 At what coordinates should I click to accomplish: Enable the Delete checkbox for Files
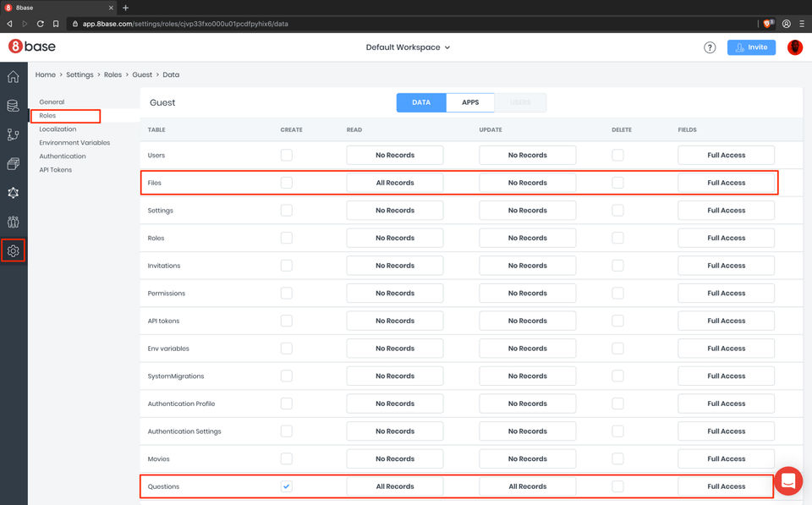click(617, 183)
